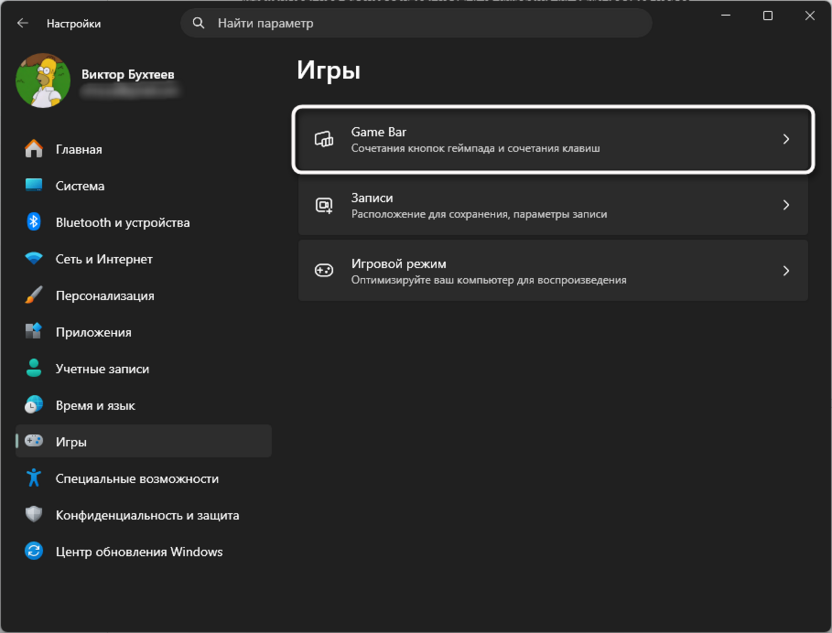Open the Записи settings card
Image resolution: width=832 pixels, height=633 pixels.
(x=553, y=205)
